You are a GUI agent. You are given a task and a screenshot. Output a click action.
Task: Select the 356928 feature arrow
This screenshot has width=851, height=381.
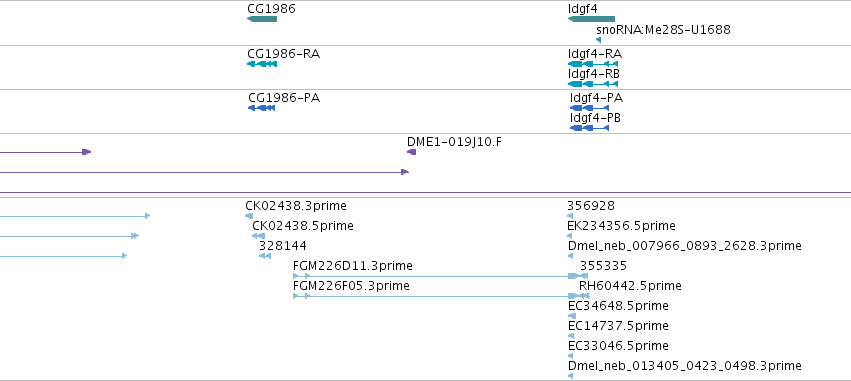570,216
